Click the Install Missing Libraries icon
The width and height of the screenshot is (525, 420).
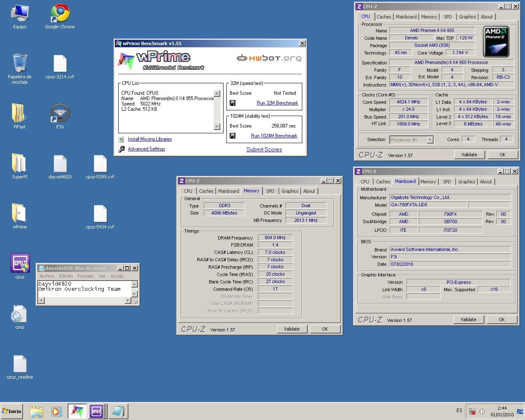[x=121, y=139]
